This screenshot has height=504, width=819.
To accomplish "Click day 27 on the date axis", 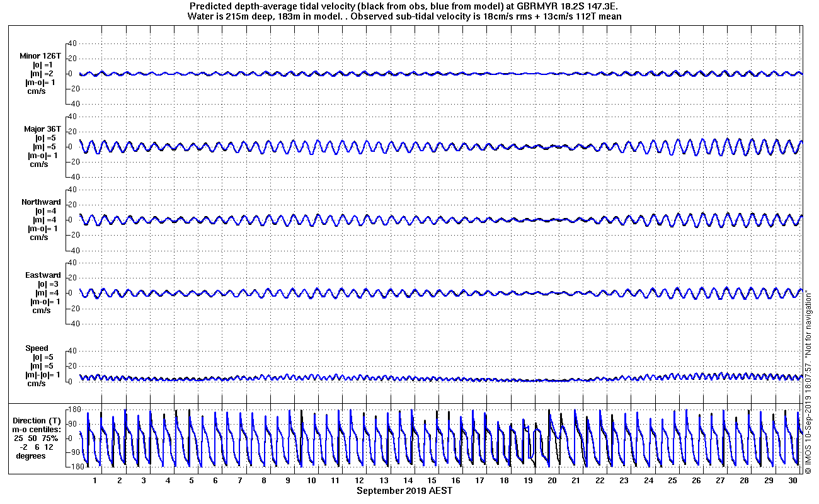I will [x=720, y=480].
